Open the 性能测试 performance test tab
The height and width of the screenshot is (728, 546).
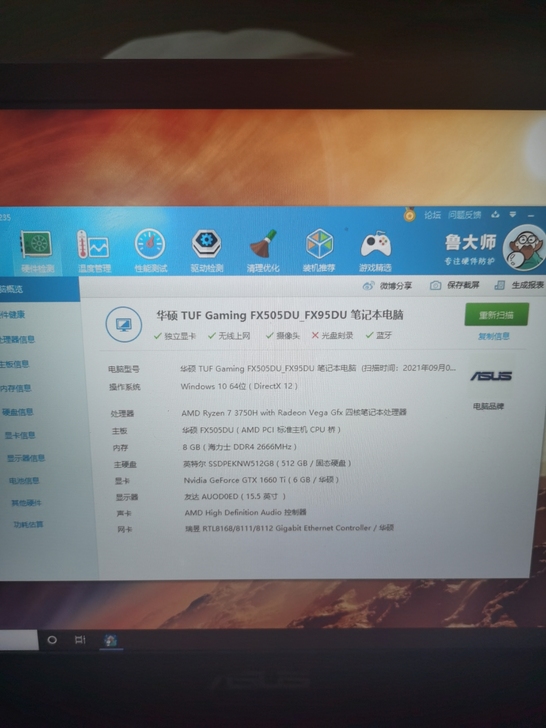tap(150, 251)
